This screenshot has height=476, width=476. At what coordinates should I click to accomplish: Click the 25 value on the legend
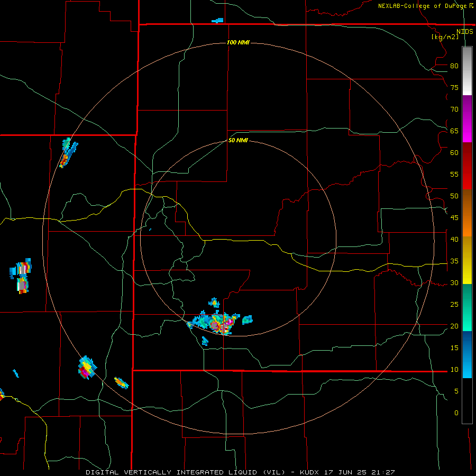454,305
